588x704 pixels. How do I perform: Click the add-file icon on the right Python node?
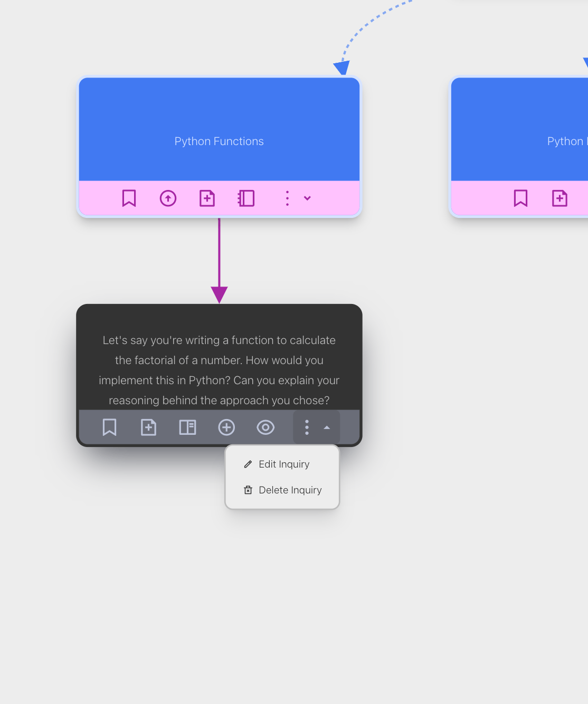pos(559,198)
